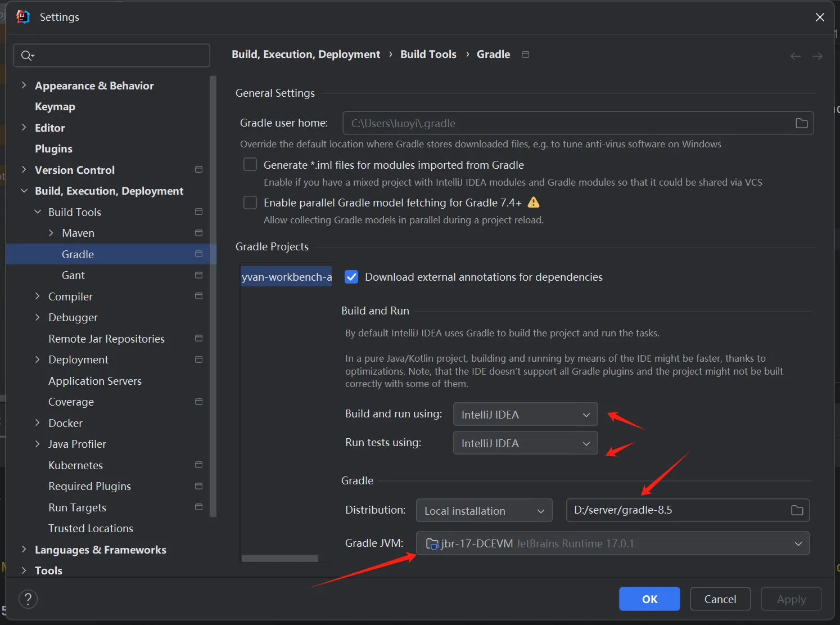The height and width of the screenshot is (625, 840).
Task: Open the Build and run using dropdown
Action: [x=525, y=415]
